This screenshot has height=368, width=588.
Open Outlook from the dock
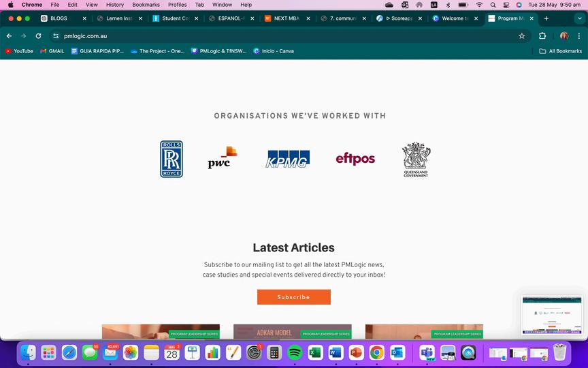(397, 352)
